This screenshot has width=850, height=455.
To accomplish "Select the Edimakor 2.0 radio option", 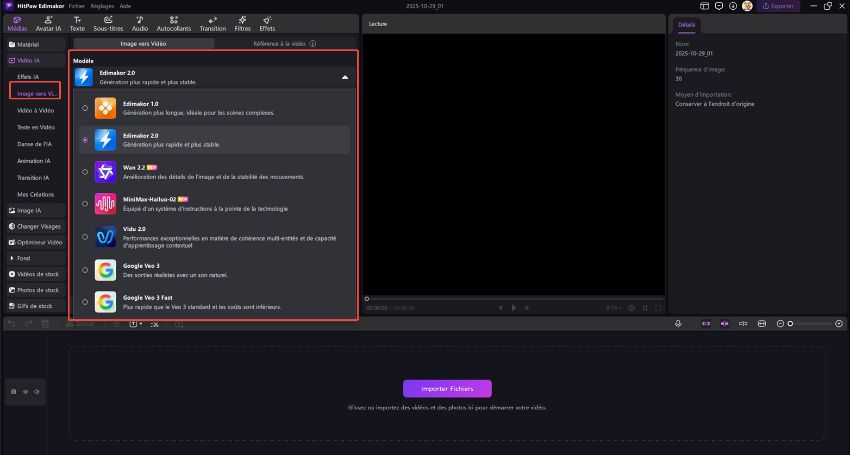I will 85,140.
